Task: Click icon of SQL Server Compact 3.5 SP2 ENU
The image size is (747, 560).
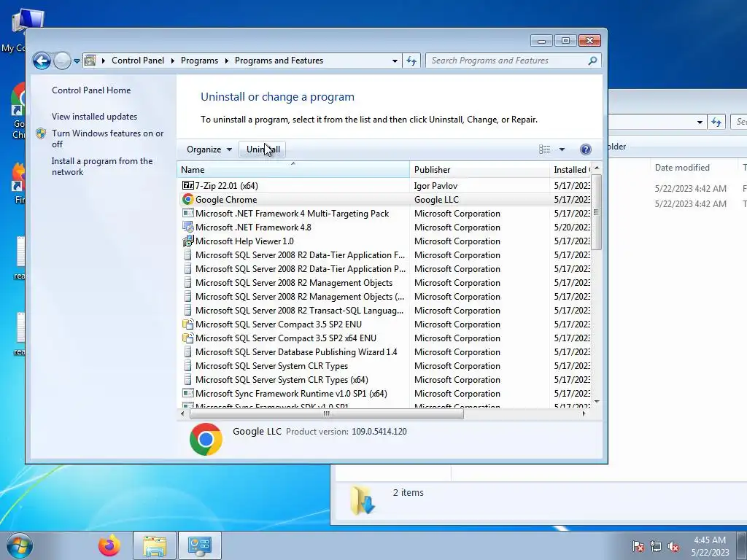Action: [x=187, y=324]
